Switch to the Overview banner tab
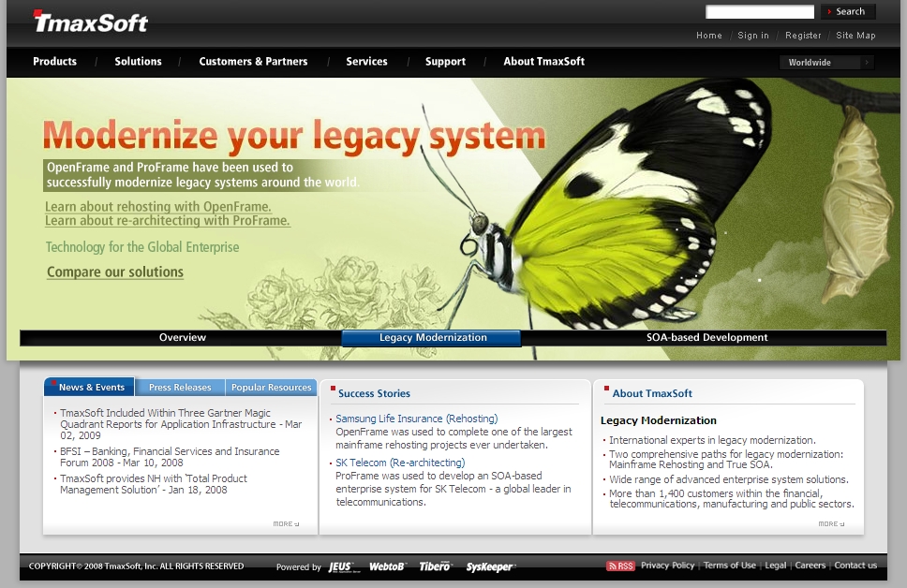Screen dimensions: 907x588 coord(182,338)
